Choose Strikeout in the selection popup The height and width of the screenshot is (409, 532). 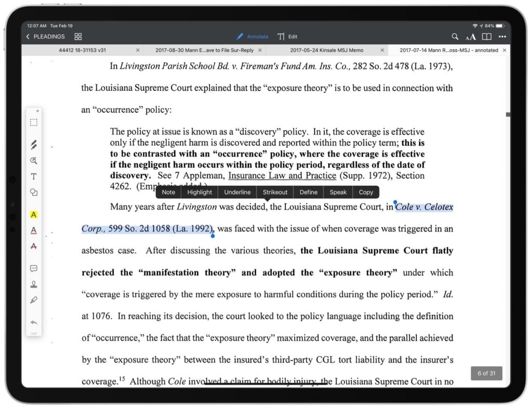tap(275, 192)
